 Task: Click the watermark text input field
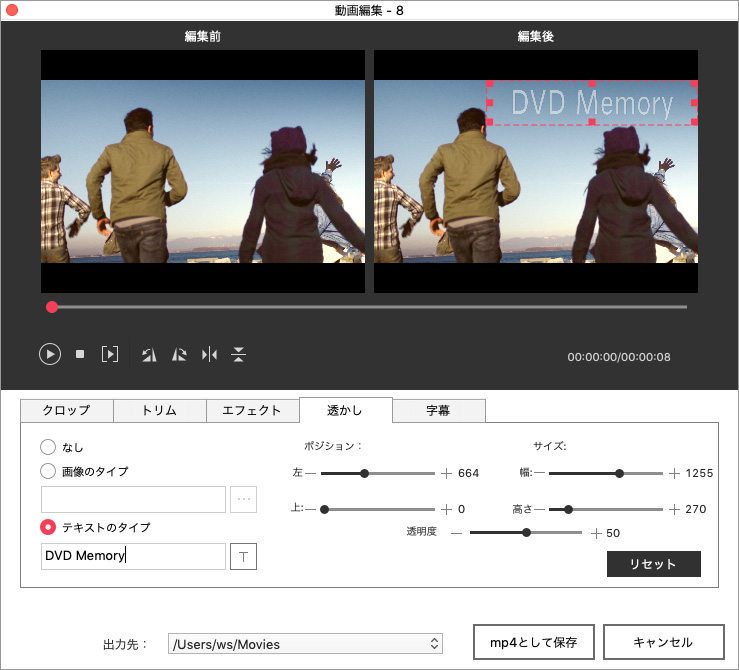coord(133,556)
